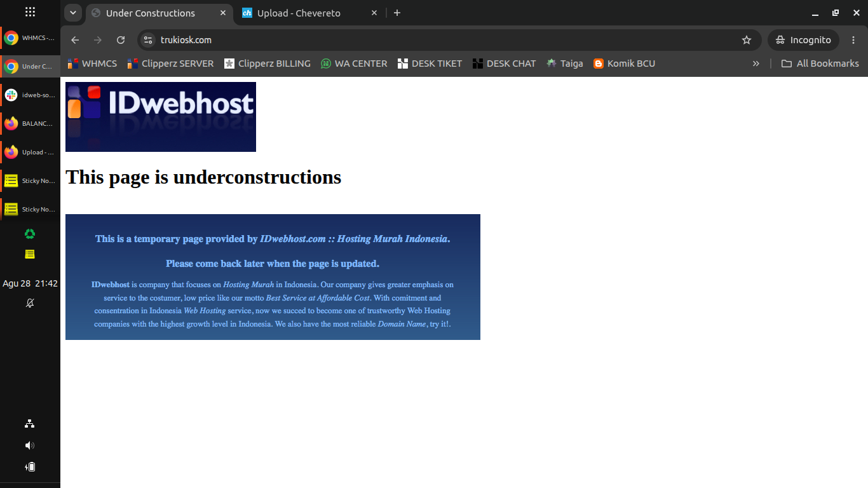The width and height of the screenshot is (868, 488).
Task: Click the IDwebhost logo image
Action: (x=161, y=117)
